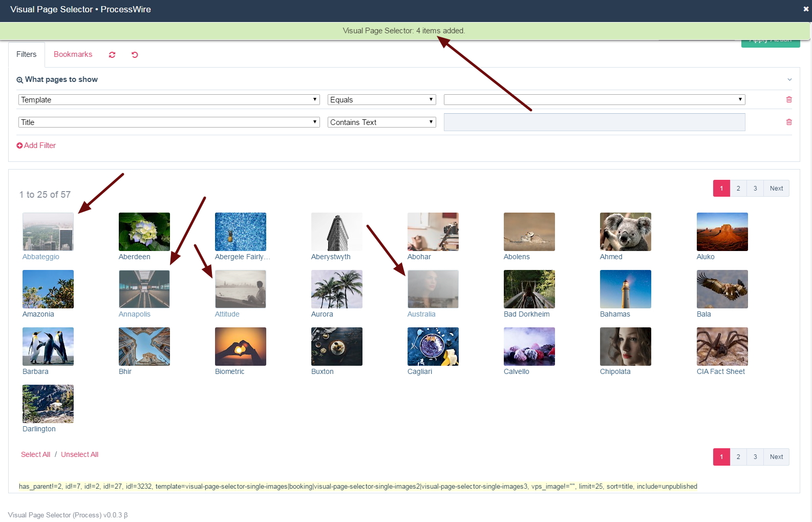
Task: Select the Bahamas lighthouse thumbnail
Action: [626, 289]
